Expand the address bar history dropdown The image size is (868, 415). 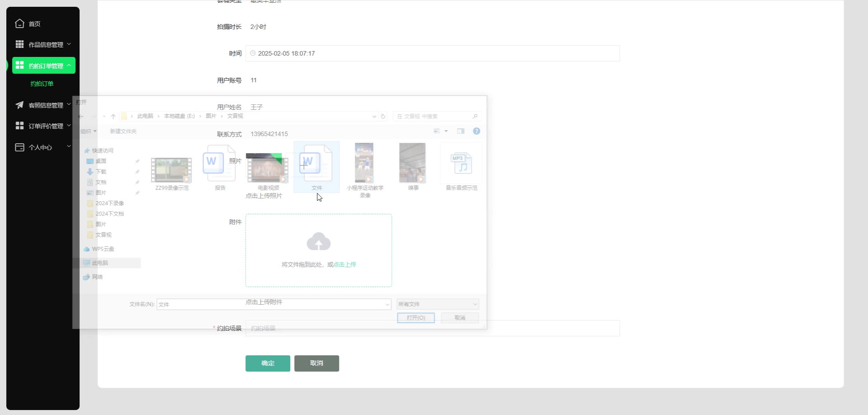click(374, 116)
